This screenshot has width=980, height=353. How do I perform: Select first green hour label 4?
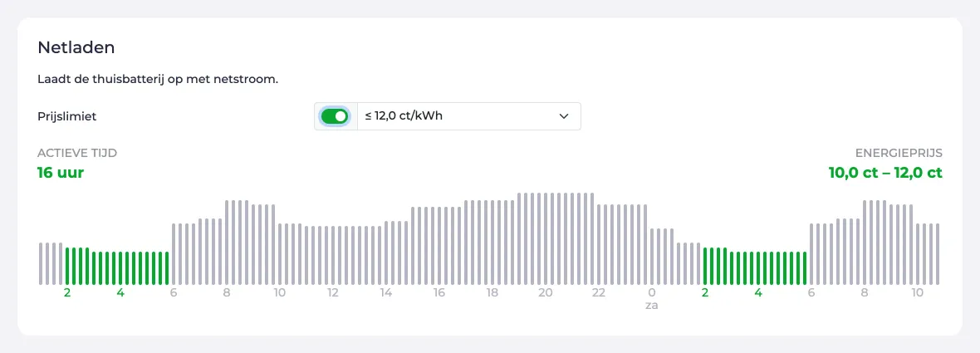[x=120, y=293]
